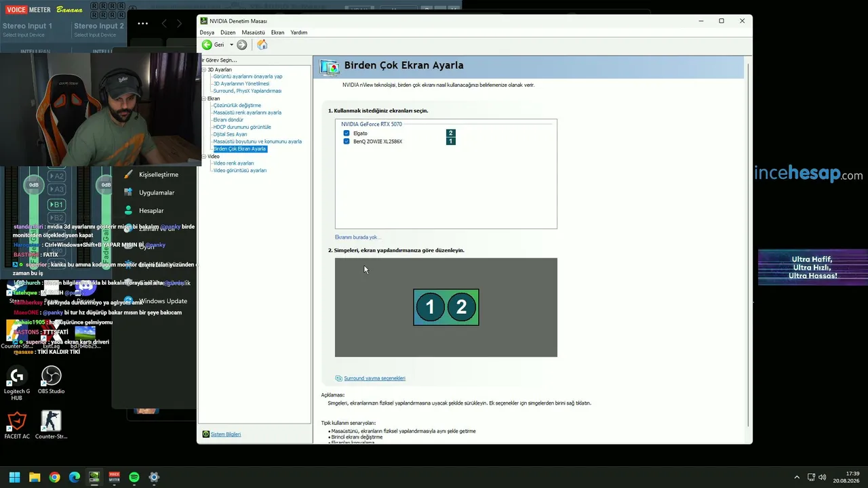Select Çözünürlük değiştirme in the tree

coord(237,106)
